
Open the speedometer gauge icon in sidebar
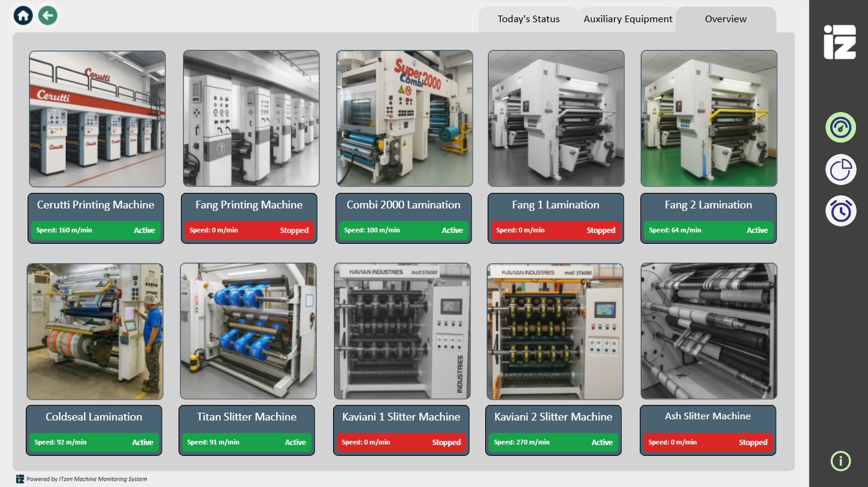point(840,128)
